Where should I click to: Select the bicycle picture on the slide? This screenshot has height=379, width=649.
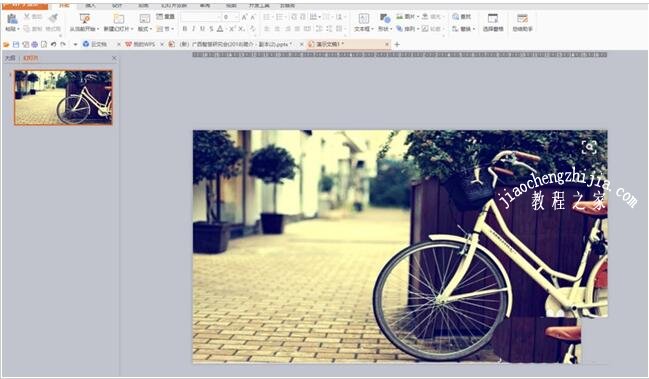400,247
